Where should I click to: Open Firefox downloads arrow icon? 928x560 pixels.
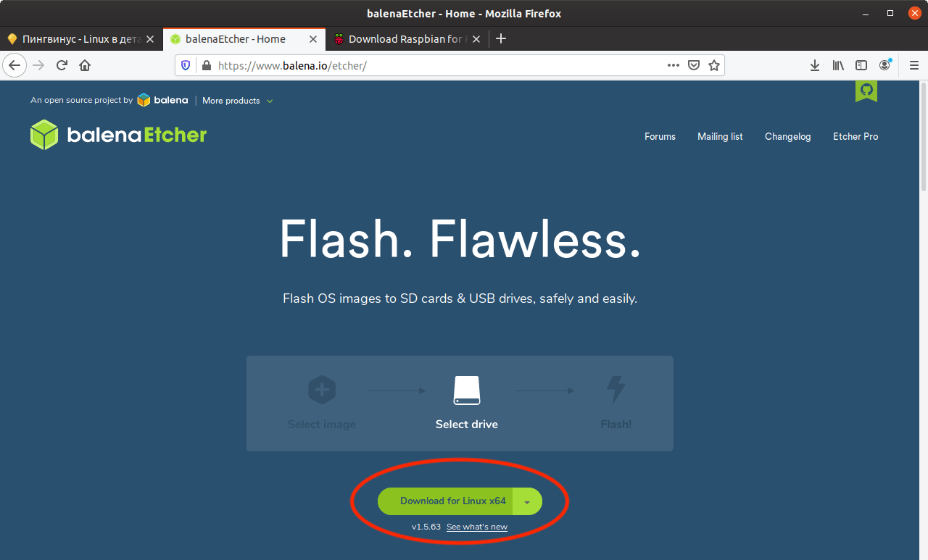tap(815, 65)
